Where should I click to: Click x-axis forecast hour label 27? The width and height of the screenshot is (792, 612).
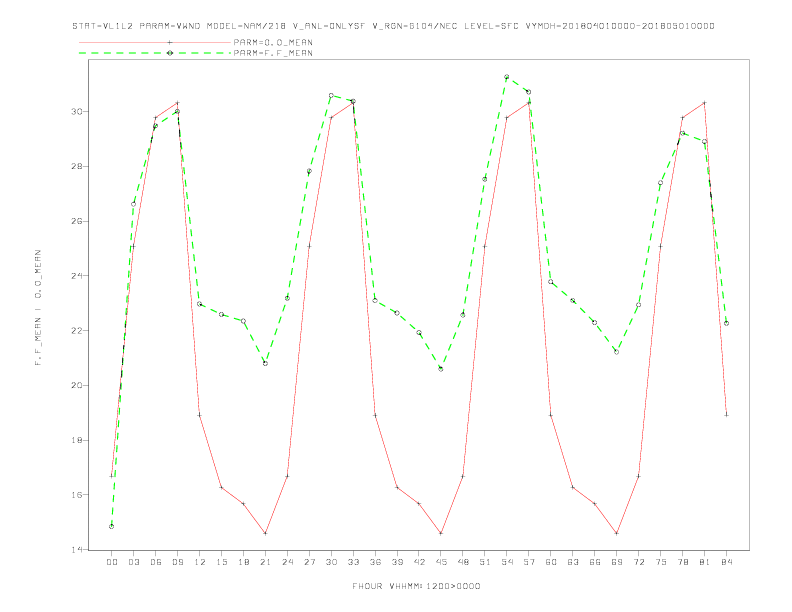coord(309,562)
